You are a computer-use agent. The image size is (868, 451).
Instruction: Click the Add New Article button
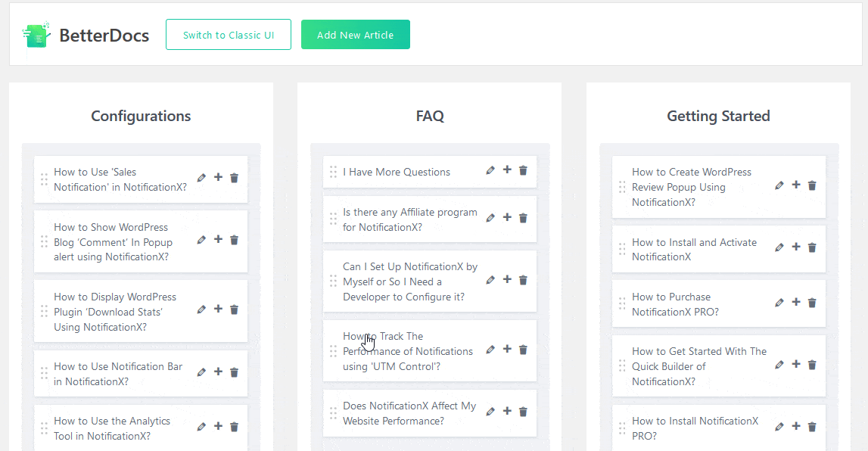tap(355, 34)
